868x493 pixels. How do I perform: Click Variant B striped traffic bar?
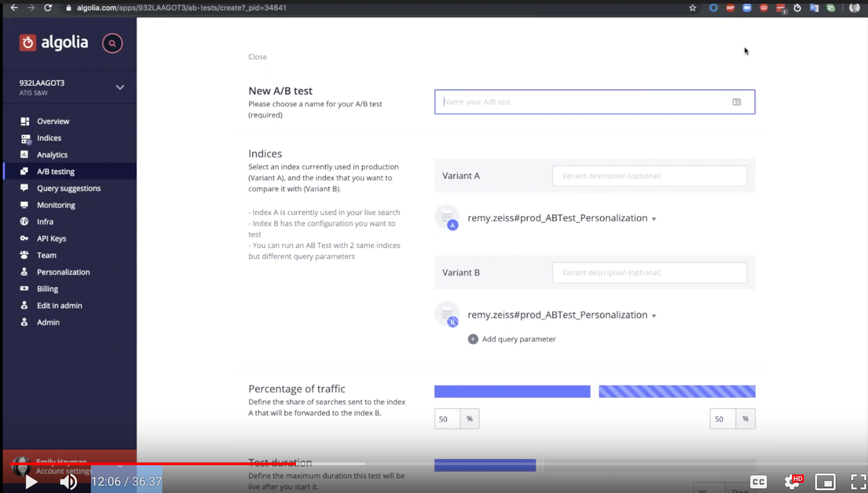click(x=677, y=391)
